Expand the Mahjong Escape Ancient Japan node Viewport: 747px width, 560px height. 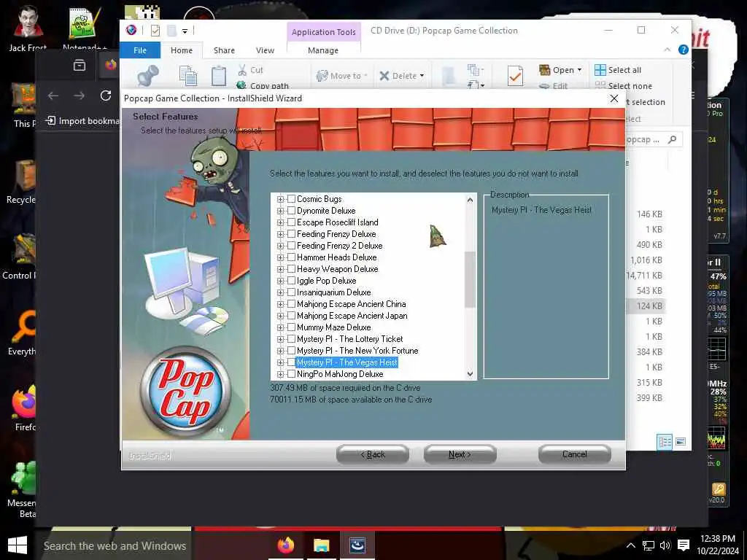pos(281,316)
